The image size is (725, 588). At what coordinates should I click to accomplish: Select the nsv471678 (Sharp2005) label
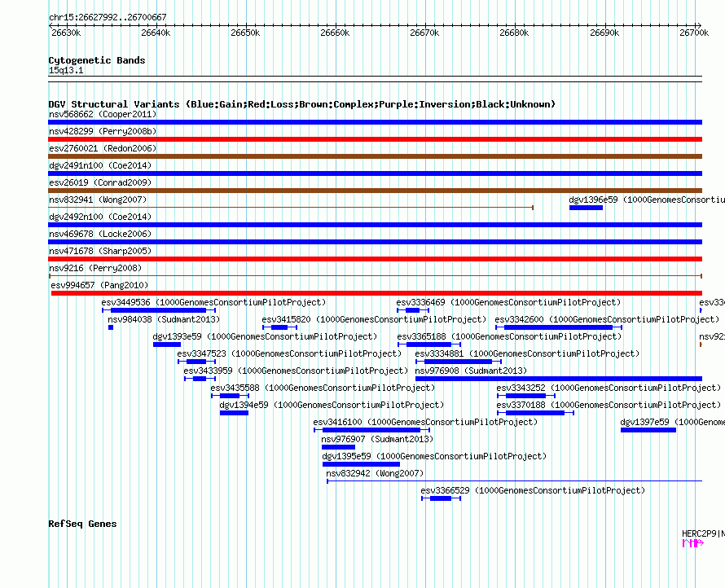point(100,251)
